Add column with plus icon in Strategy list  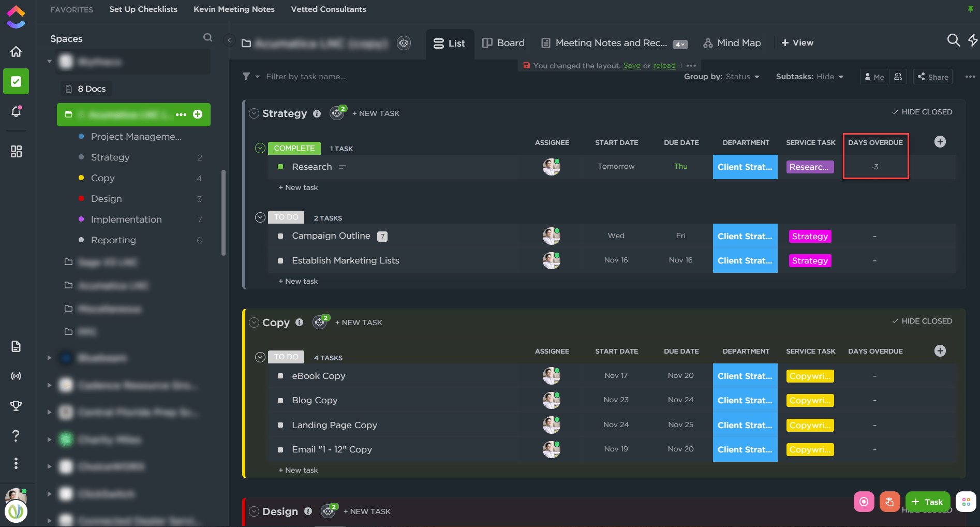940,142
